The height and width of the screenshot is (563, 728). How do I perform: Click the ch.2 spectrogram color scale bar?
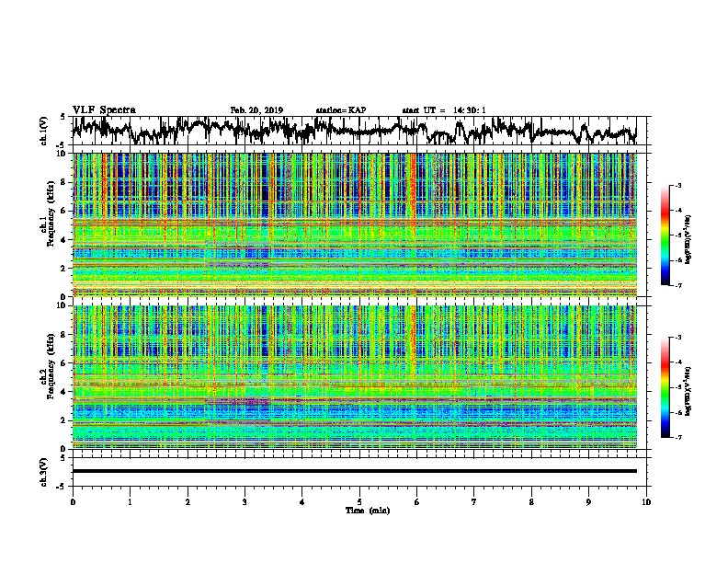665,387
